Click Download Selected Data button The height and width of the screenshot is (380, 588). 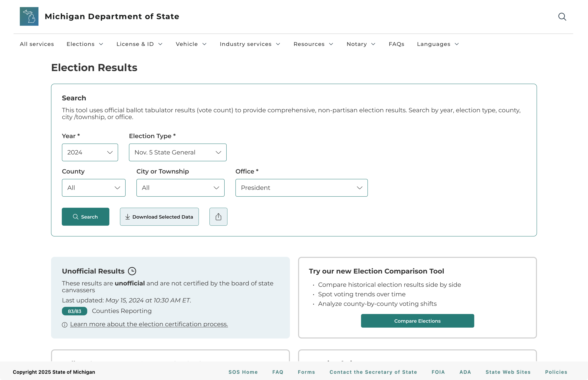pyautogui.click(x=159, y=217)
